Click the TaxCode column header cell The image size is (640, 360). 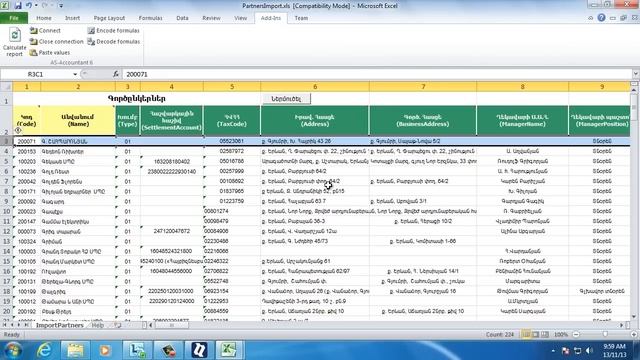tap(232, 120)
